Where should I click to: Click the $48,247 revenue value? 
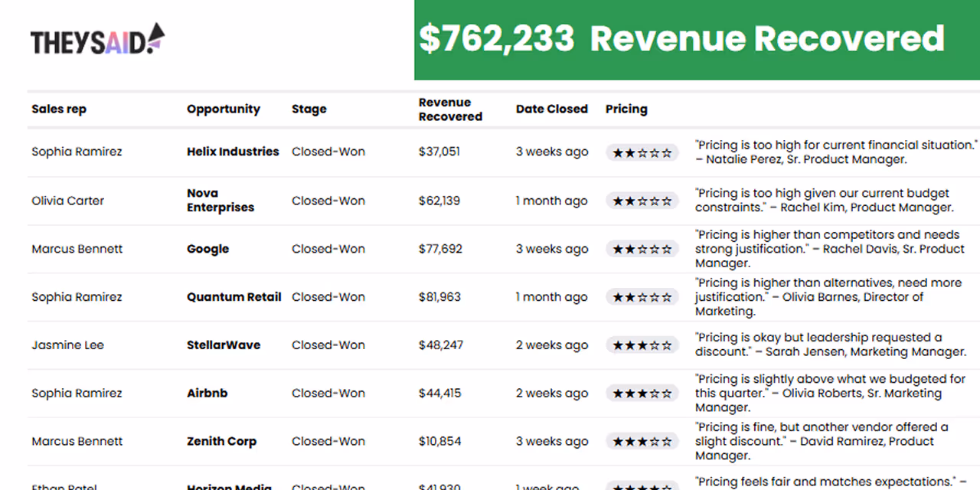441,345
